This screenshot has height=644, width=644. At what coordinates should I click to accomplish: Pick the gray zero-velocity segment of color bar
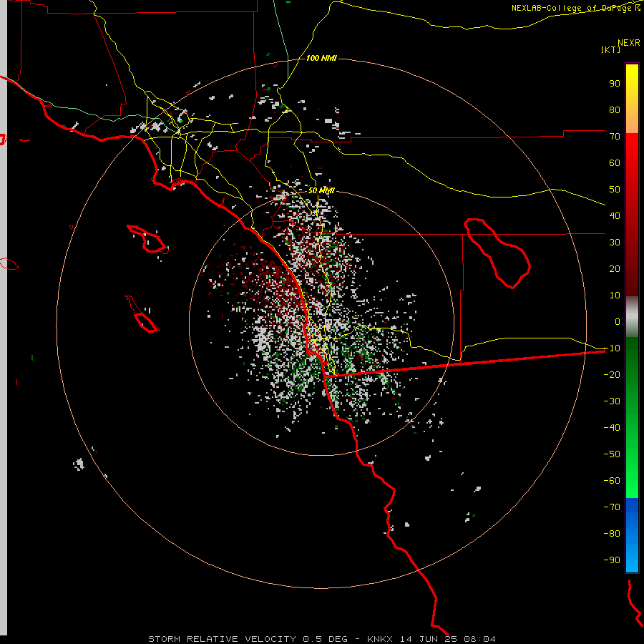pyautogui.click(x=632, y=317)
